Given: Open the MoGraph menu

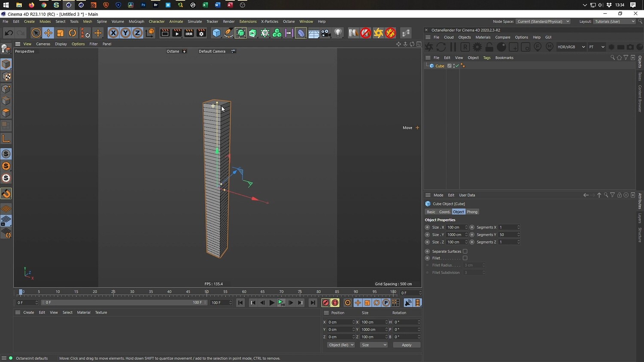Looking at the screenshot, I should [136, 21].
